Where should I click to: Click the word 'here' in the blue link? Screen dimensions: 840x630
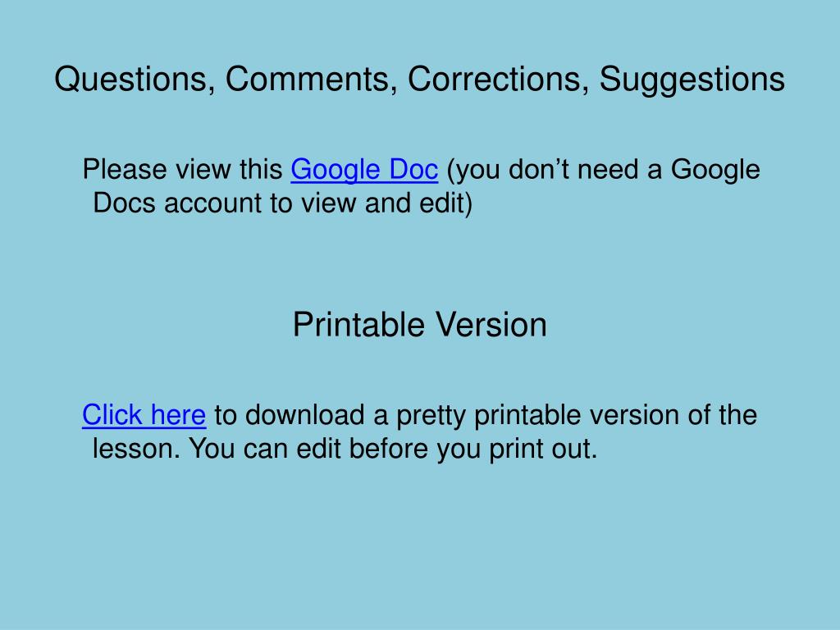click(x=178, y=415)
